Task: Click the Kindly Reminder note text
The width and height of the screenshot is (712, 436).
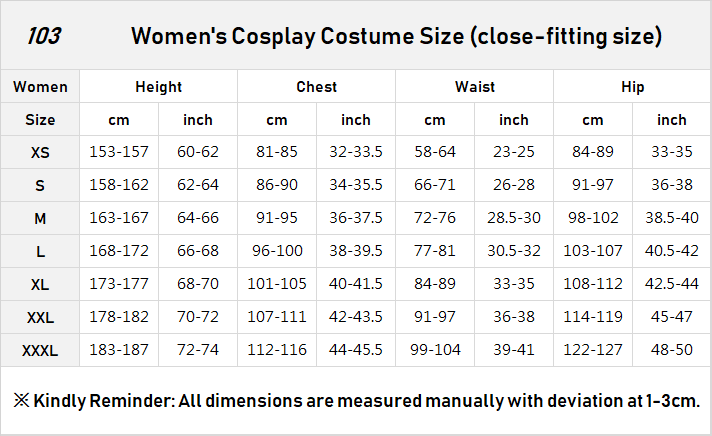Action: pyautogui.click(x=356, y=400)
